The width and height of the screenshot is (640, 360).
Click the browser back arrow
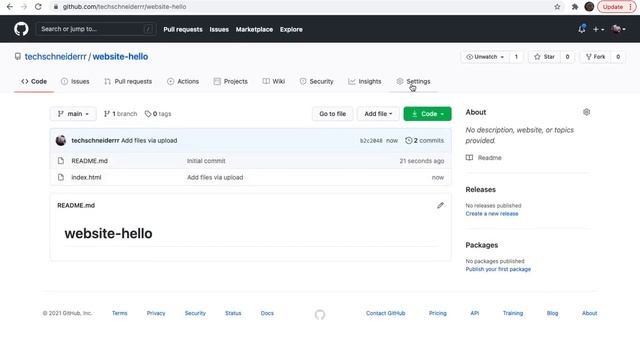pyautogui.click(x=10, y=7)
